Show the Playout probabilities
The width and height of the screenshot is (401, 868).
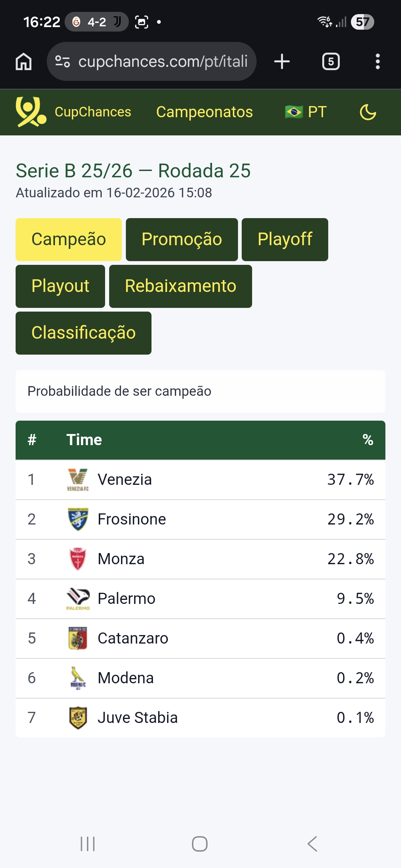[60, 286]
